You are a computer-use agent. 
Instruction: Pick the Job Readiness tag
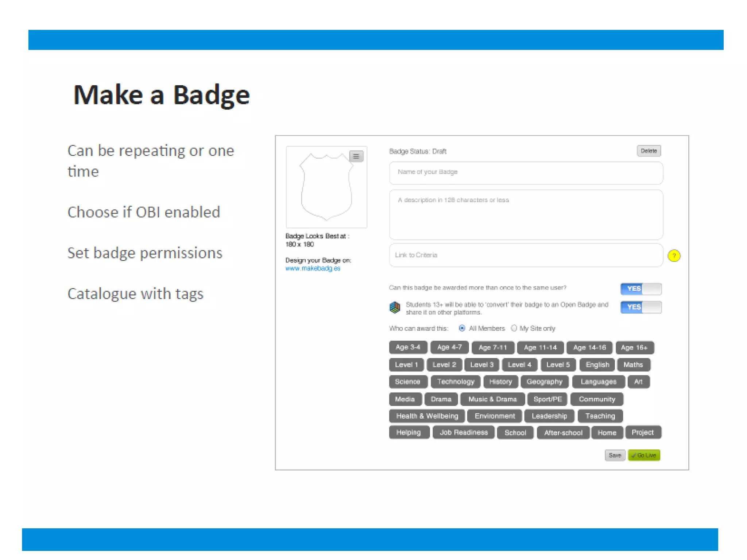point(463,433)
